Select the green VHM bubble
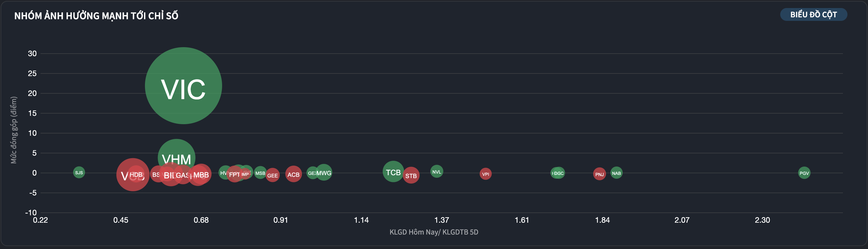 (x=176, y=151)
